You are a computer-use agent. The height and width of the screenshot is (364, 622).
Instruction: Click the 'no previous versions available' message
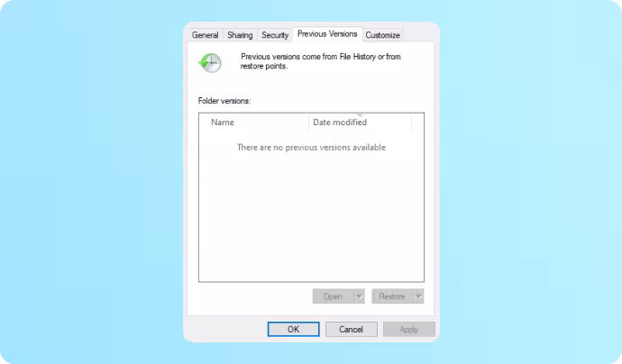[x=311, y=148]
